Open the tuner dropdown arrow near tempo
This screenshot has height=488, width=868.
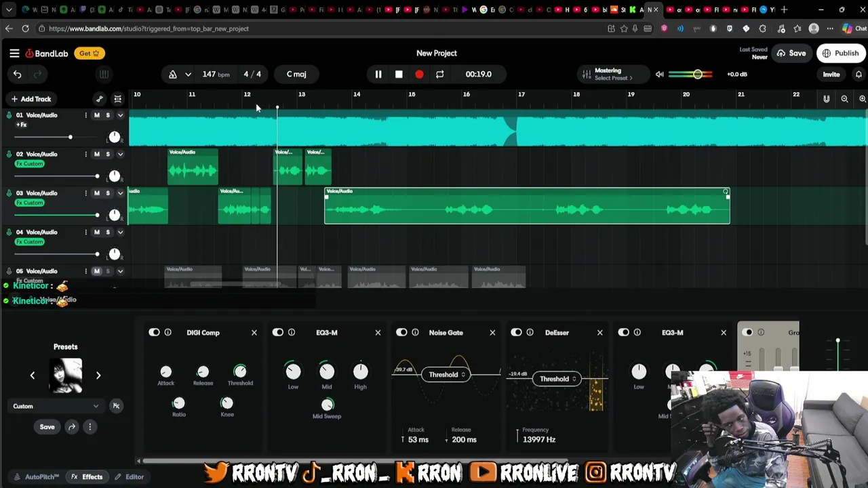pyautogui.click(x=188, y=74)
